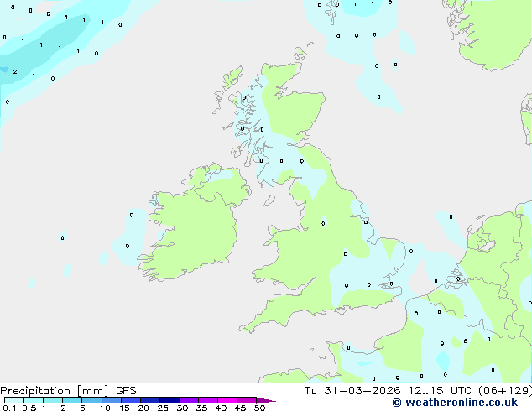The image size is (532, 411).
Task: Click the legend scale label '50'
Action: point(259,408)
